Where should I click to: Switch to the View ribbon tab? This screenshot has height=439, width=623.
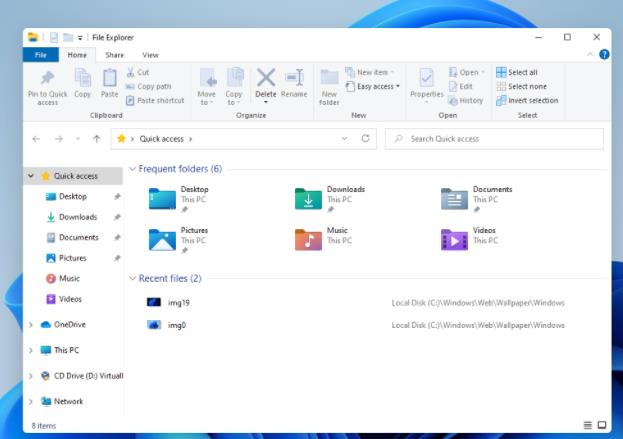(150, 55)
